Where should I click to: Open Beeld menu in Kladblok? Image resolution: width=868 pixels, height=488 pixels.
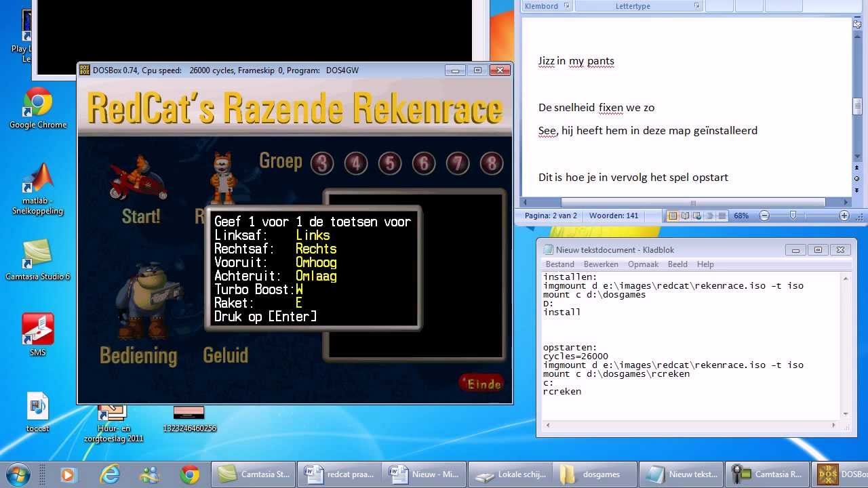(x=677, y=264)
